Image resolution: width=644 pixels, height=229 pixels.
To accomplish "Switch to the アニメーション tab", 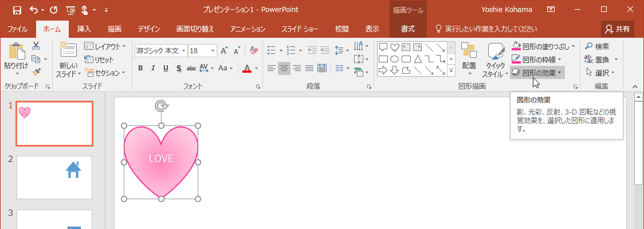I will tap(248, 29).
